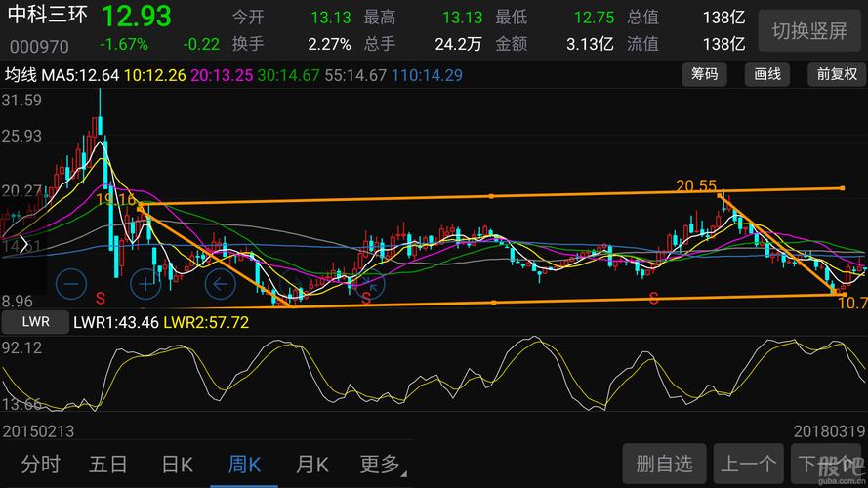
Task: Tap the left-arrow scroll circle icon
Action: click(x=220, y=284)
